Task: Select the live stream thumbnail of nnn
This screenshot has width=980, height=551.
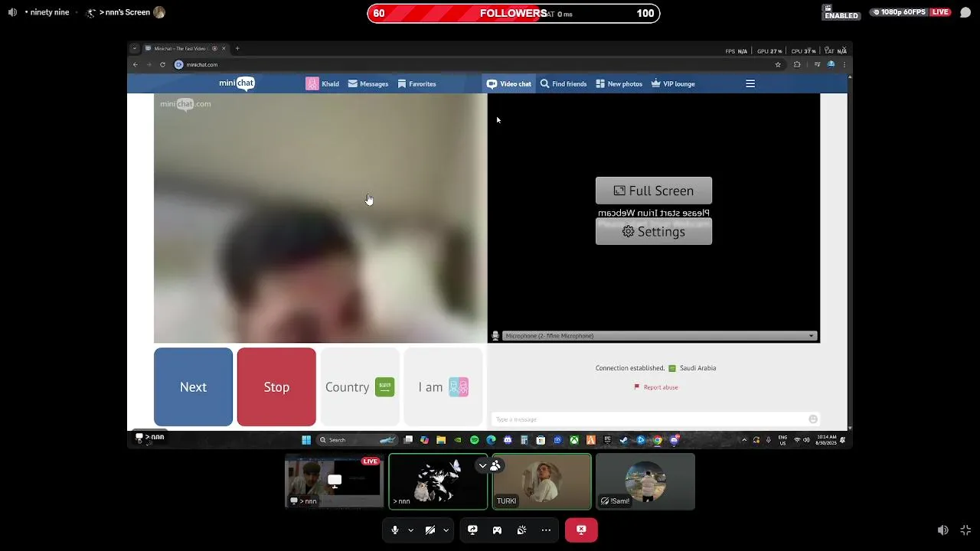Action: click(334, 481)
